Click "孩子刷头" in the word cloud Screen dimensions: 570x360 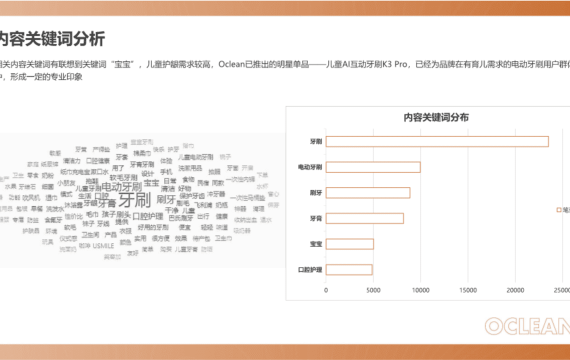[x=116, y=214]
